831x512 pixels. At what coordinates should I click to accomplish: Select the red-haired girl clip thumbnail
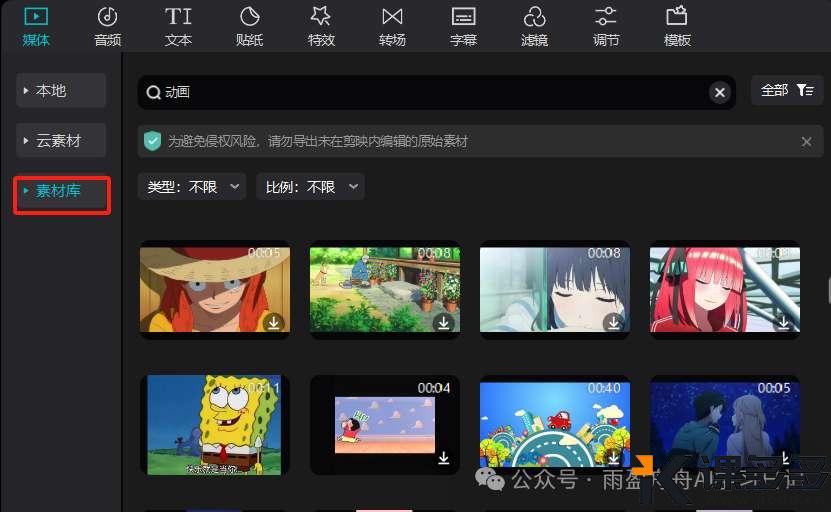coord(725,289)
